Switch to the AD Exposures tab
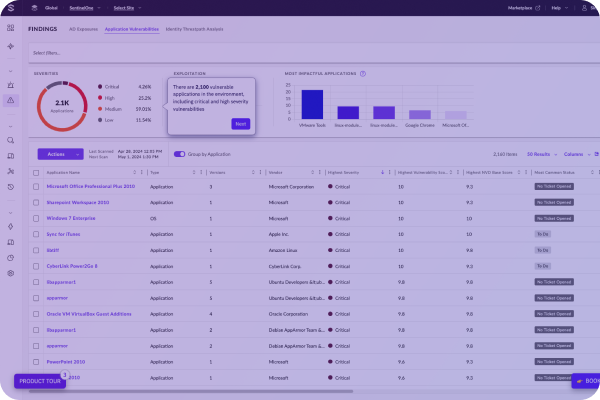Screen dimensions: 600x400 click(84, 29)
